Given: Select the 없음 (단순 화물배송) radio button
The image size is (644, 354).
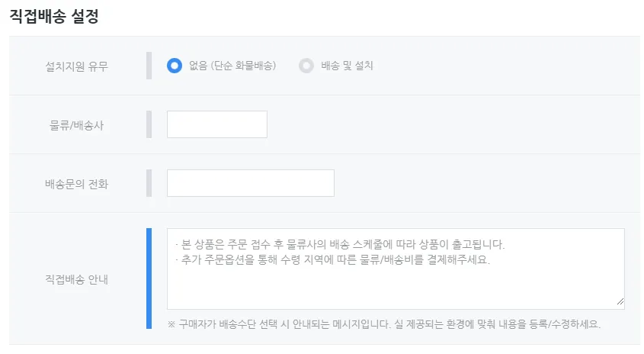Looking at the screenshot, I should 175,66.
